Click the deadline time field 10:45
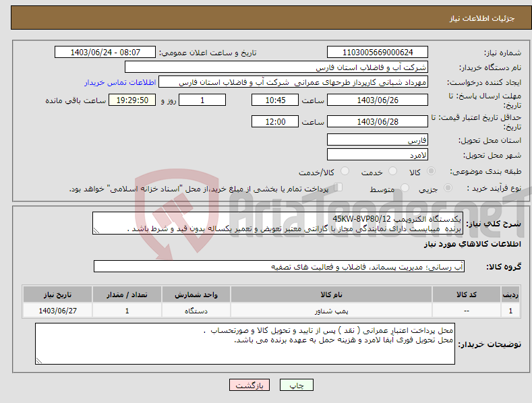 275,100
